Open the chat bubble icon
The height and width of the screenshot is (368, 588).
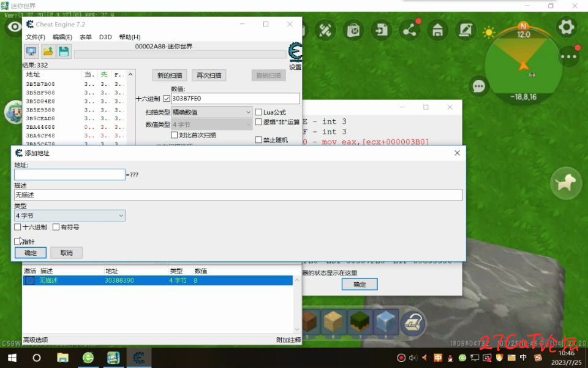pos(478,86)
